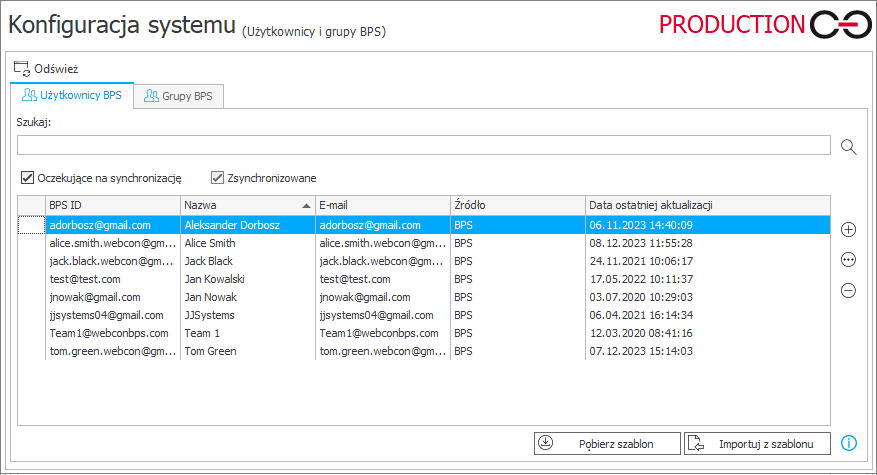Viewport: 877px width, 475px height.
Task: Select the Tom Green row
Action: pos(423,351)
